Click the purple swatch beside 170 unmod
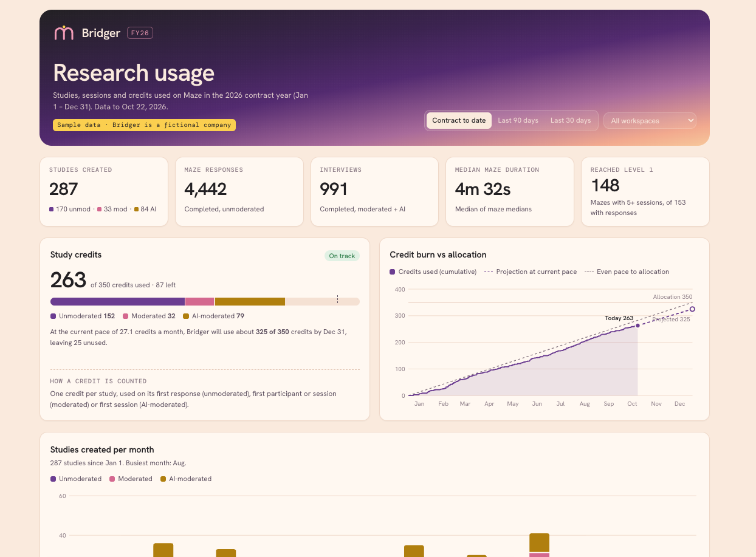756x557 pixels. click(x=52, y=209)
